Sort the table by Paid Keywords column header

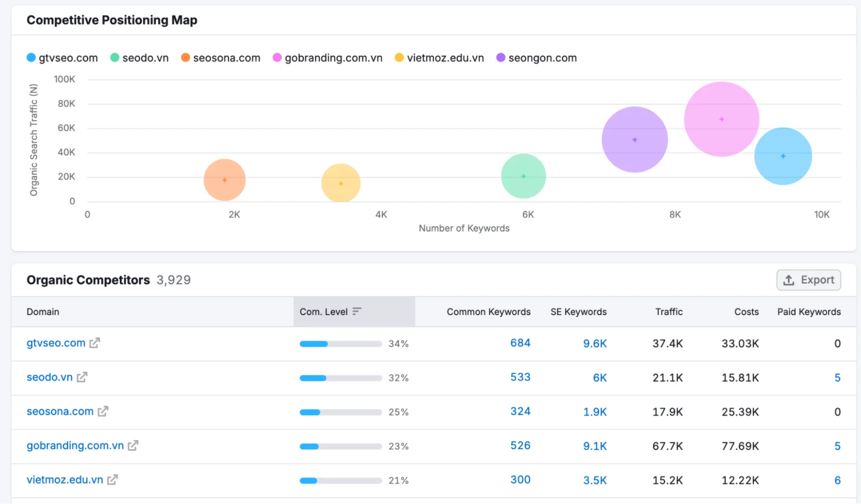pos(809,311)
